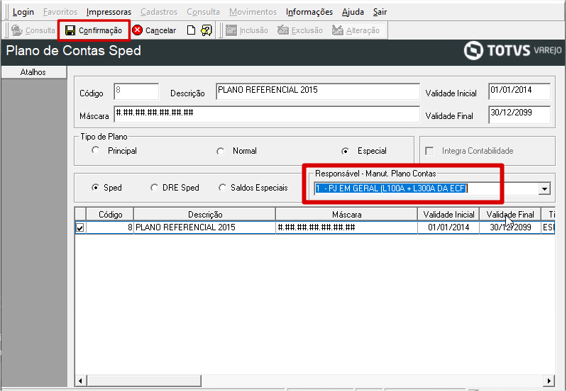The image size is (566, 391).
Task: Toggle the checkbox of PLANO REFERENCIAL 2015 row
Action: pos(80,228)
